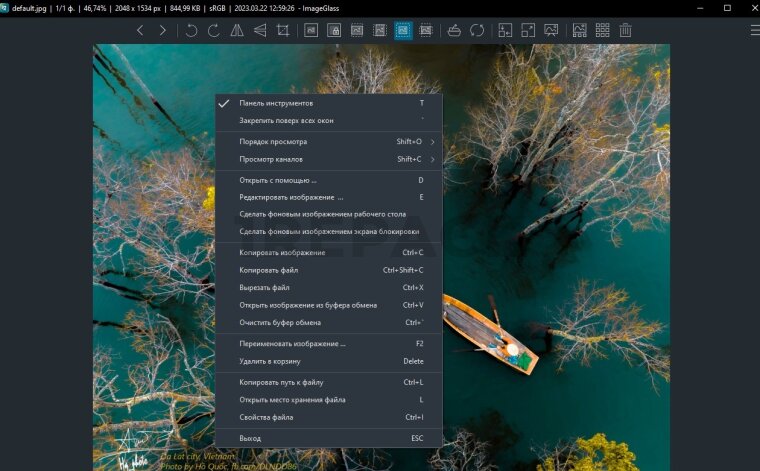Screen dimensions: 760x471
Task: Toggle the highlighted zoom mode button
Action: coord(403,30)
